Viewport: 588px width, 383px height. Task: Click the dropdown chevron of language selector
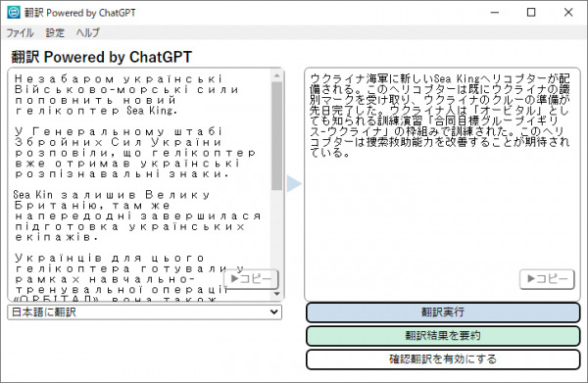coord(274,312)
